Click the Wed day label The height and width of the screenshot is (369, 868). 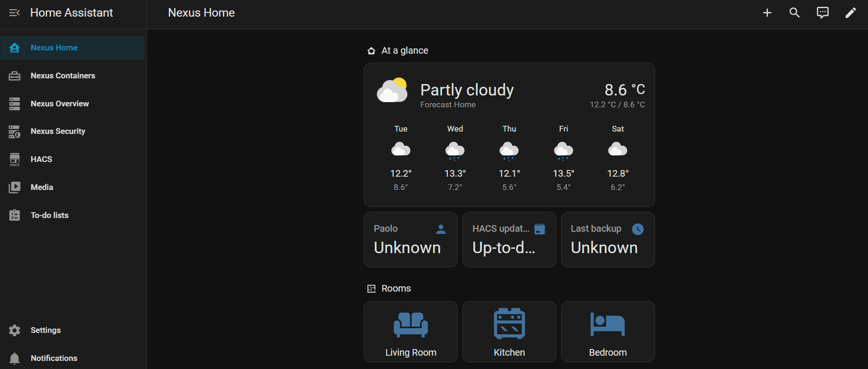click(455, 129)
